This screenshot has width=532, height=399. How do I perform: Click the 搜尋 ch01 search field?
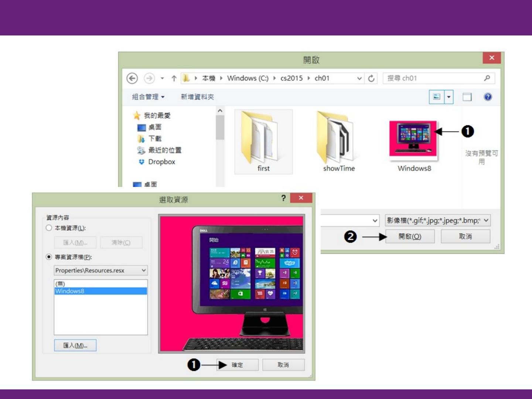pos(434,78)
